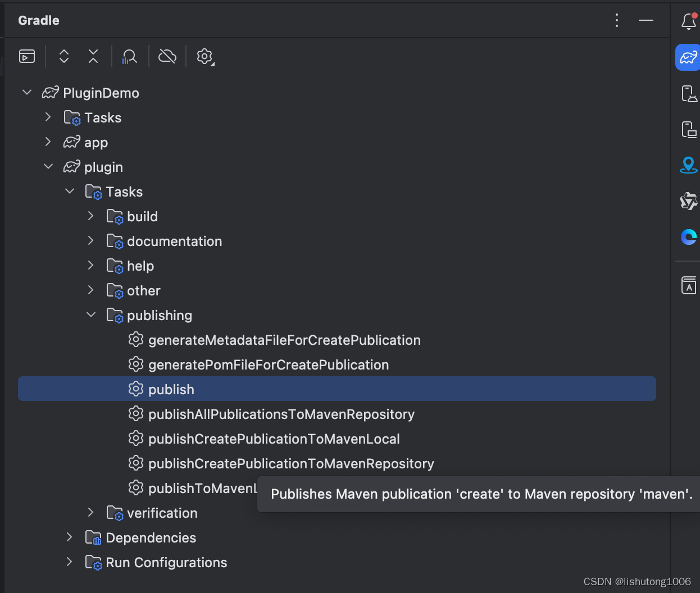Image resolution: width=700 pixels, height=593 pixels.
Task: Click Run Configurations folder icon
Action: 93,563
